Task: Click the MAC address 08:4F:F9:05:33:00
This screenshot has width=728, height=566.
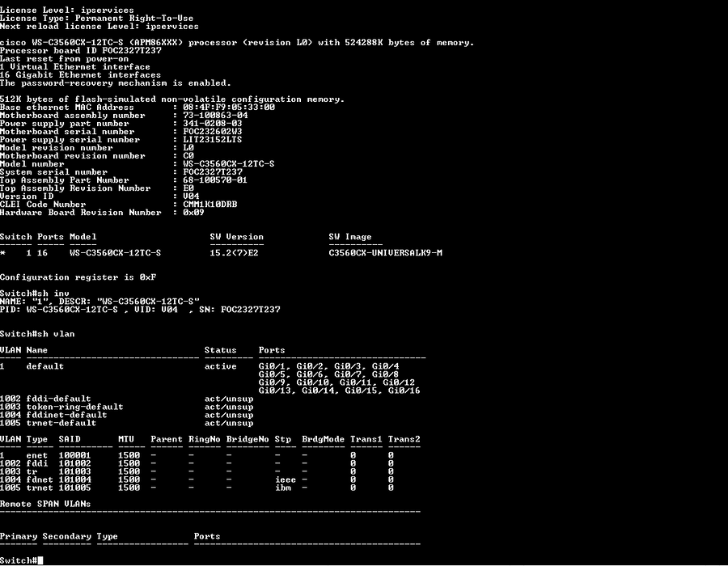Action: (229, 108)
